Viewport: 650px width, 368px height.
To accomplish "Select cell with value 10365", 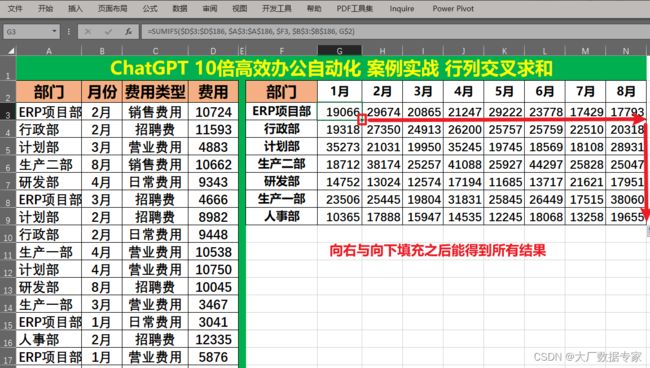I will [x=340, y=217].
